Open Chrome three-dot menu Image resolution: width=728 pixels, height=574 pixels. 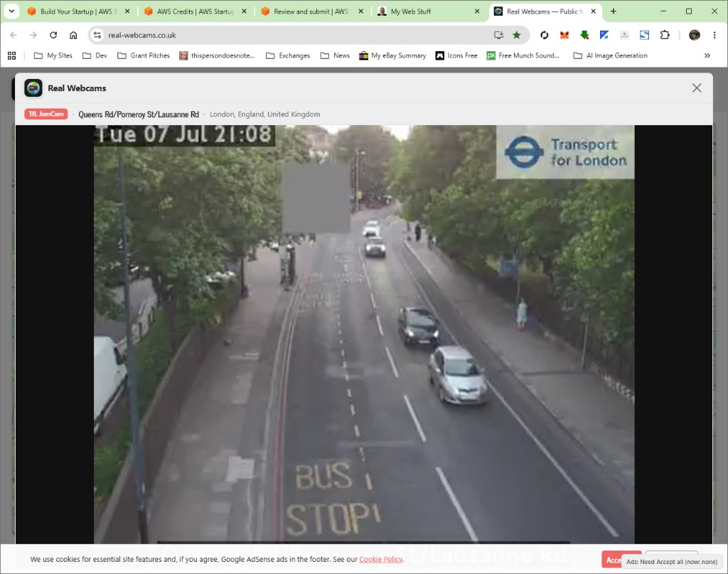click(714, 35)
